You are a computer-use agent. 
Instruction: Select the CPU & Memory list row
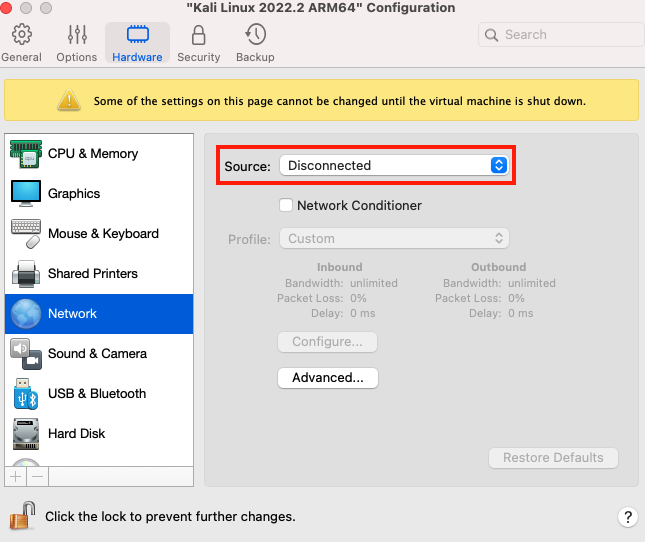pos(99,154)
